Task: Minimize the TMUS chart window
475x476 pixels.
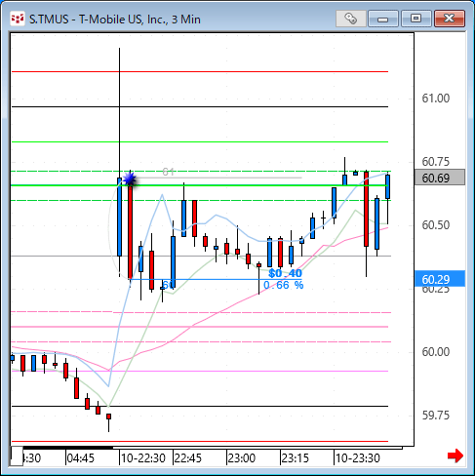Action: tap(383, 19)
